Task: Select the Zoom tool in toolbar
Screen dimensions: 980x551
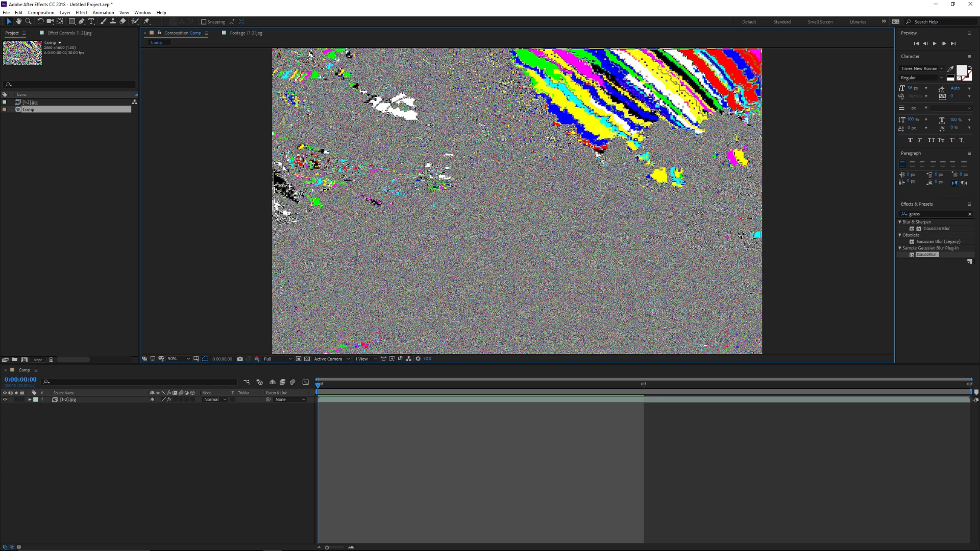Action: tap(29, 21)
